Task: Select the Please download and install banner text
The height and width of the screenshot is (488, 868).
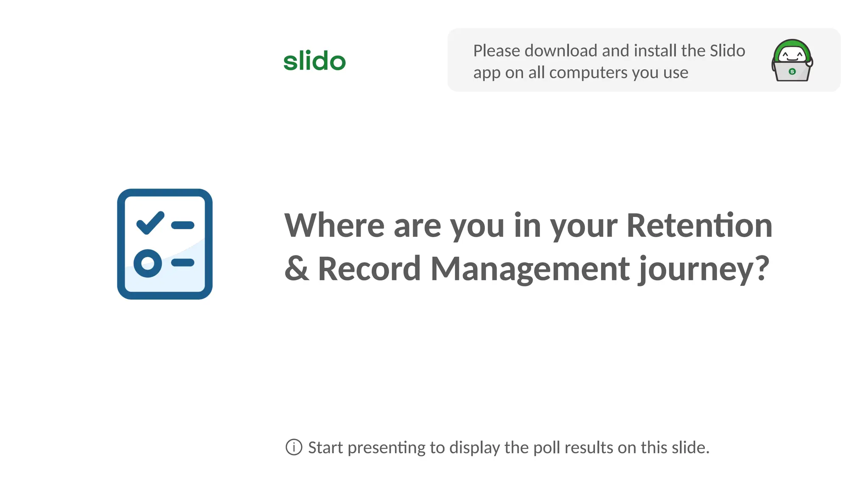Action: (x=609, y=61)
